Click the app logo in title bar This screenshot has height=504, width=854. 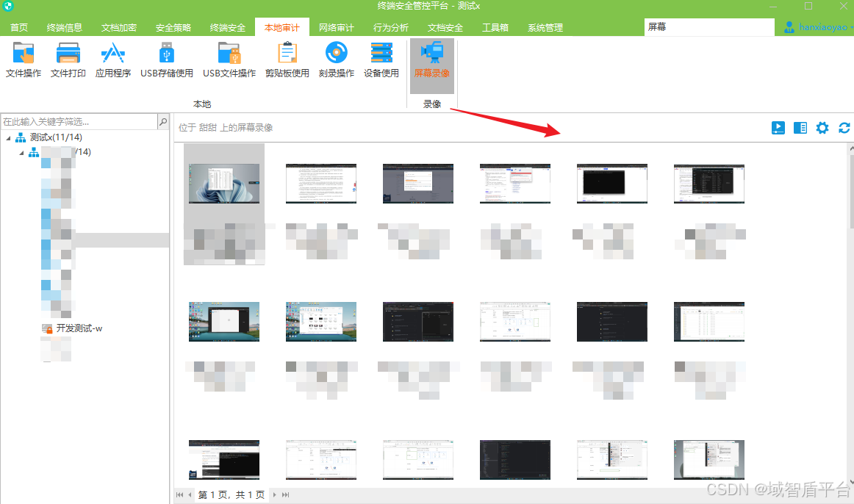click(7, 6)
